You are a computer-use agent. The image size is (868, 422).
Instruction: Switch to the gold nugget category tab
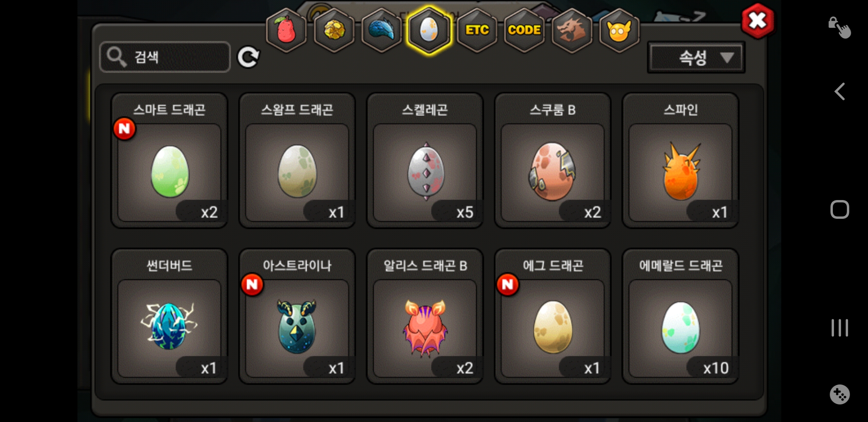(x=334, y=30)
